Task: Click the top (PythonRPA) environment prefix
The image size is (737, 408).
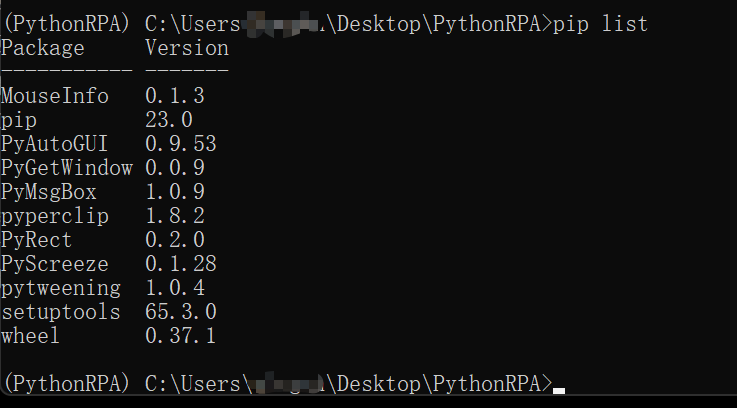Action: 66,24
